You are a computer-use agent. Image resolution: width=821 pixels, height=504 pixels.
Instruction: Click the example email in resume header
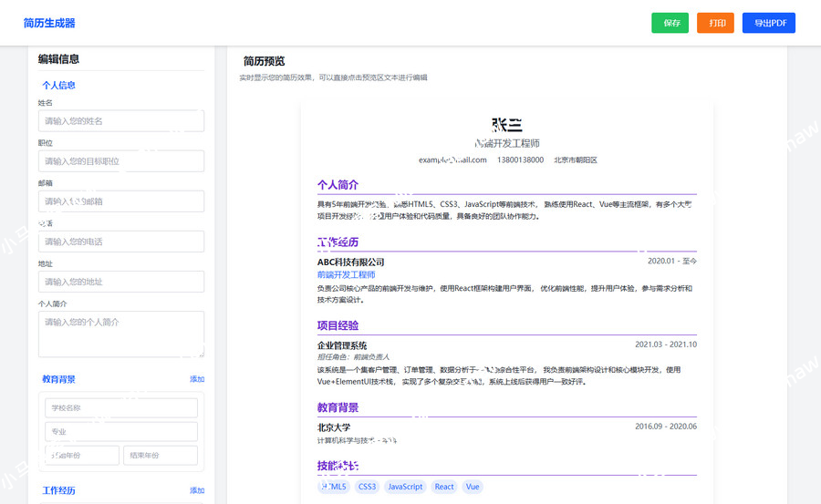[x=452, y=159]
